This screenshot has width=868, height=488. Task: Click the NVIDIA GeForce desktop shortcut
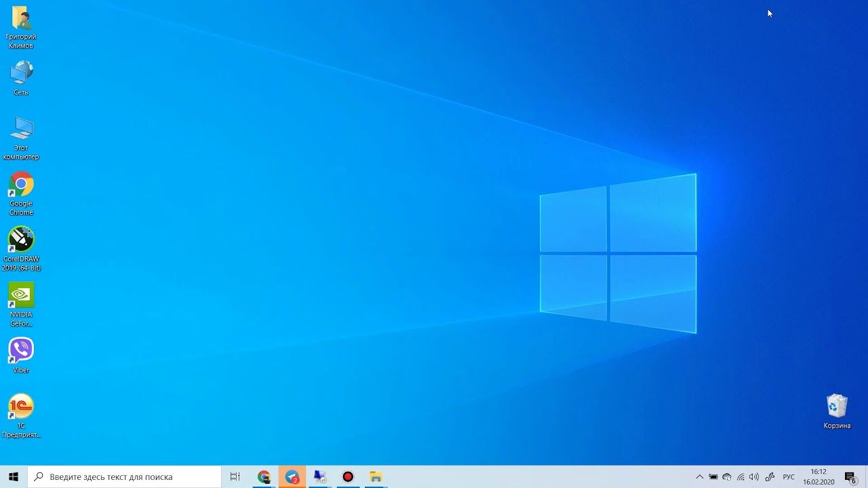click(x=21, y=296)
